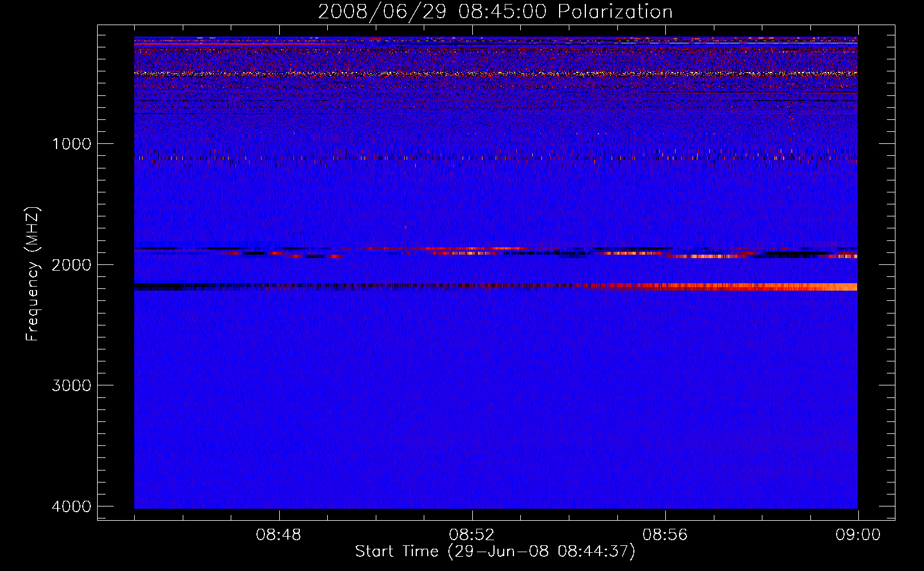
Task: Select the 2000 frequency tick label
Action: [x=71, y=264]
